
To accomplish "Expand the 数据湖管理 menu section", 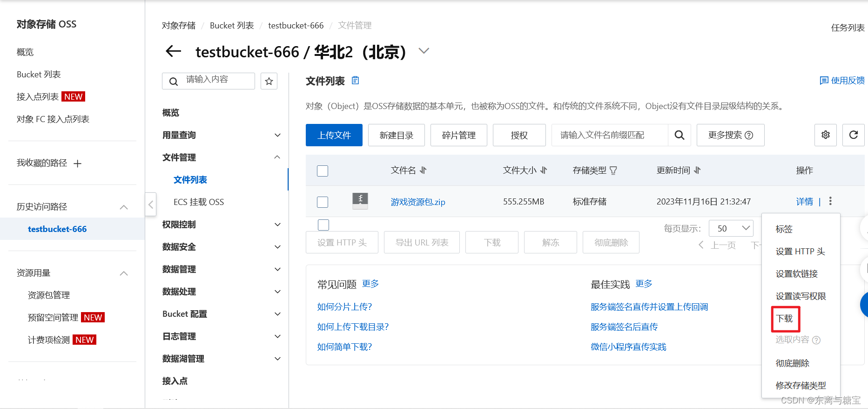I will [277, 359].
